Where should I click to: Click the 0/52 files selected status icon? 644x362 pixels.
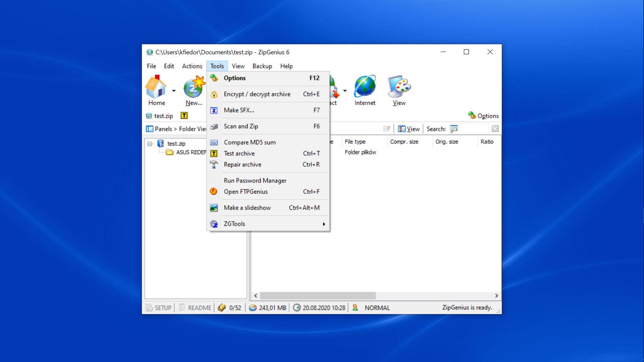click(x=222, y=307)
